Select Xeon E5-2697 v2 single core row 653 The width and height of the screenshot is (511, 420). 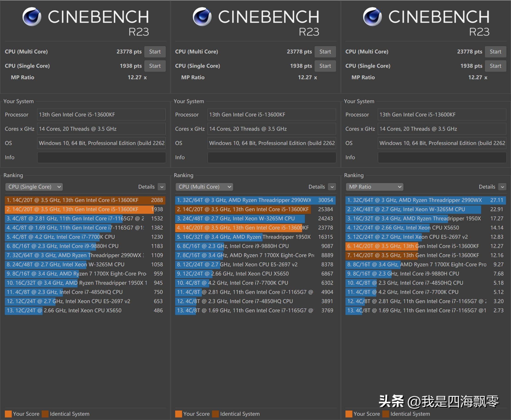85,301
